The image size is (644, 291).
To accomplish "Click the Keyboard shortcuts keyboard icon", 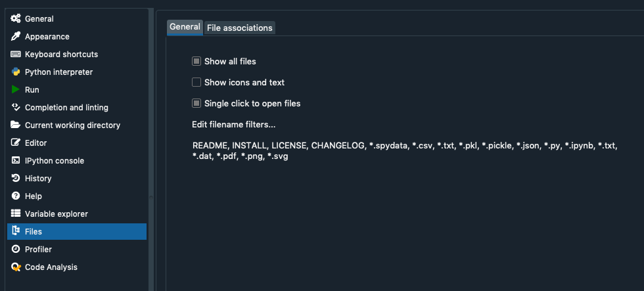I will [x=16, y=55].
